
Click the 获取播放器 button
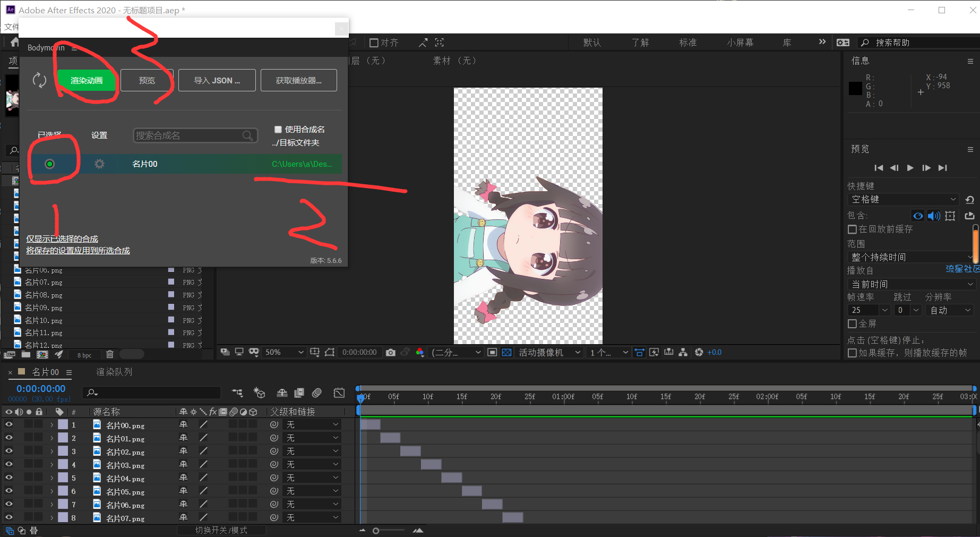(x=299, y=80)
